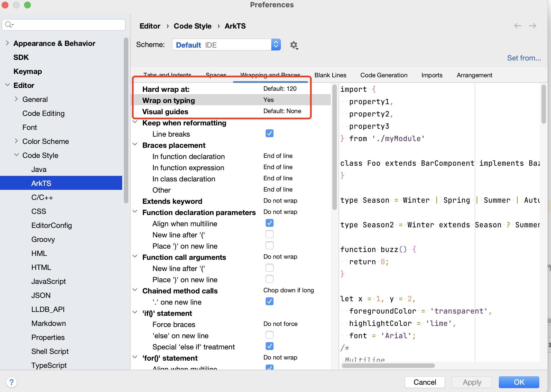Screen dimensions: 551x392
Task: Switch to the Code Generation tab
Action: tap(384, 75)
